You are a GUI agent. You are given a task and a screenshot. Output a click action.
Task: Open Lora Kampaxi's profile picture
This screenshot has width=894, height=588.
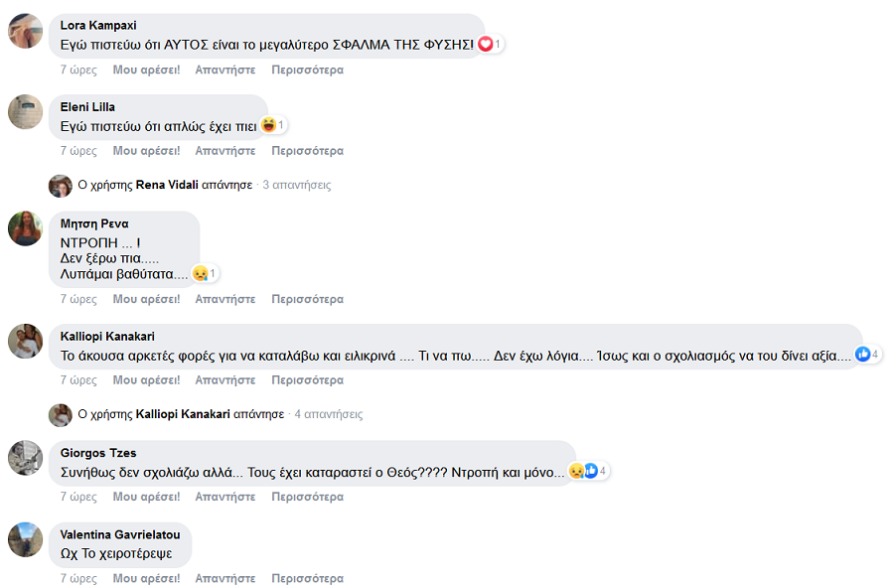pyautogui.click(x=25, y=31)
